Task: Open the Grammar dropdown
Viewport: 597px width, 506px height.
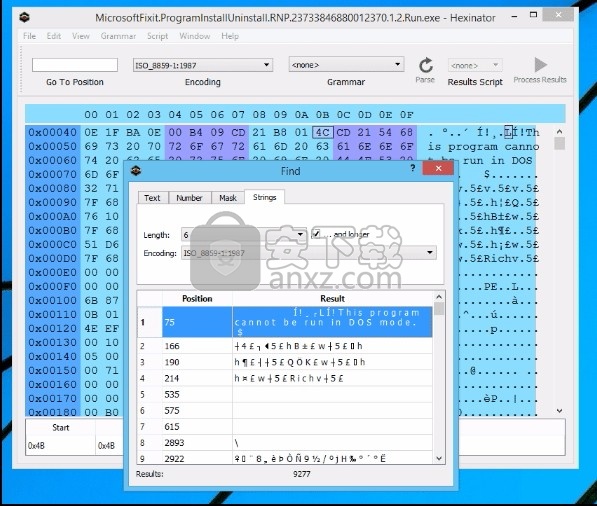Action: (x=346, y=65)
